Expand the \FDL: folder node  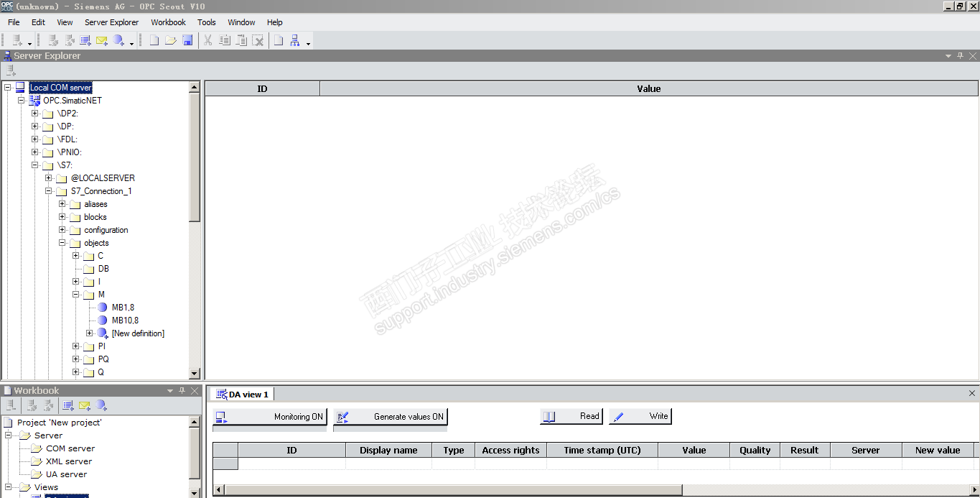34,139
